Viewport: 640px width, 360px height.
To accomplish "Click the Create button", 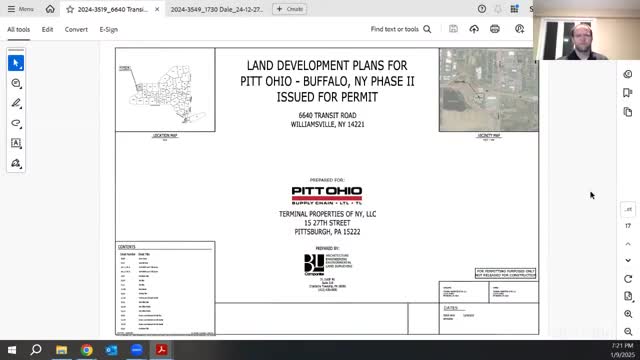I will (x=290, y=9).
